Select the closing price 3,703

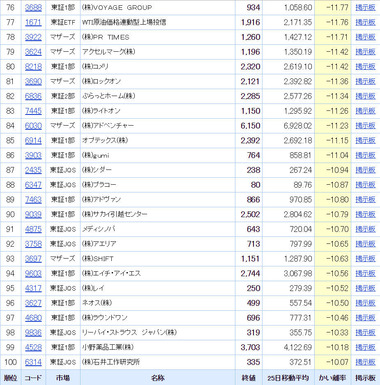coord(250,347)
